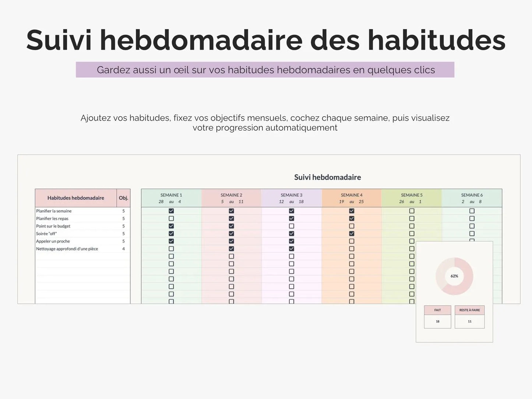This screenshot has height=399, width=532.
Task: Uncheck Nettoyage approfondi d'une pièce for Semaine 2
Action: click(231, 249)
